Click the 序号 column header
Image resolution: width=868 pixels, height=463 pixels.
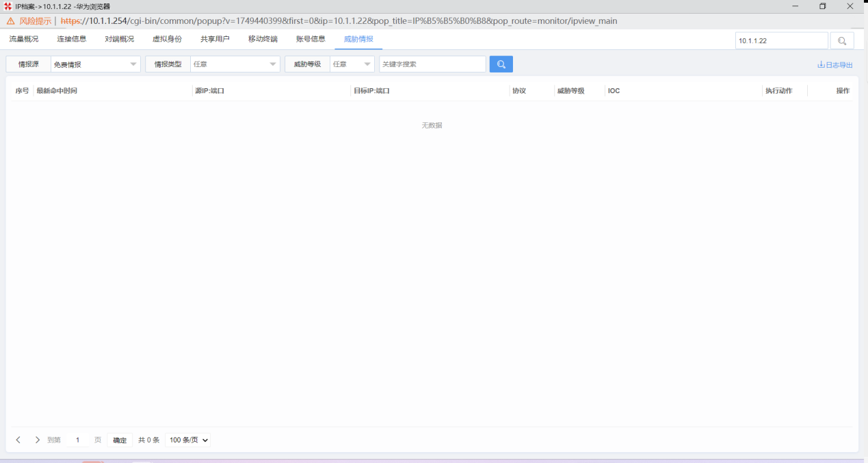pos(22,91)
